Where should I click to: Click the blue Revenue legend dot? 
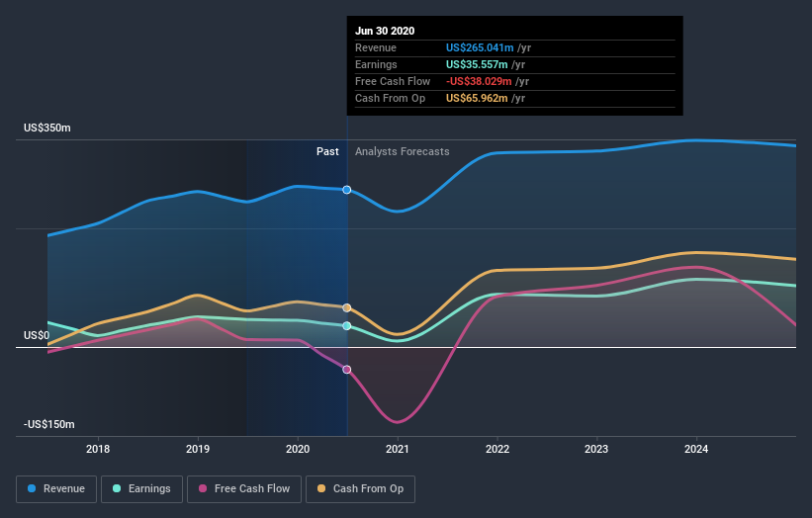pos(32,488)
